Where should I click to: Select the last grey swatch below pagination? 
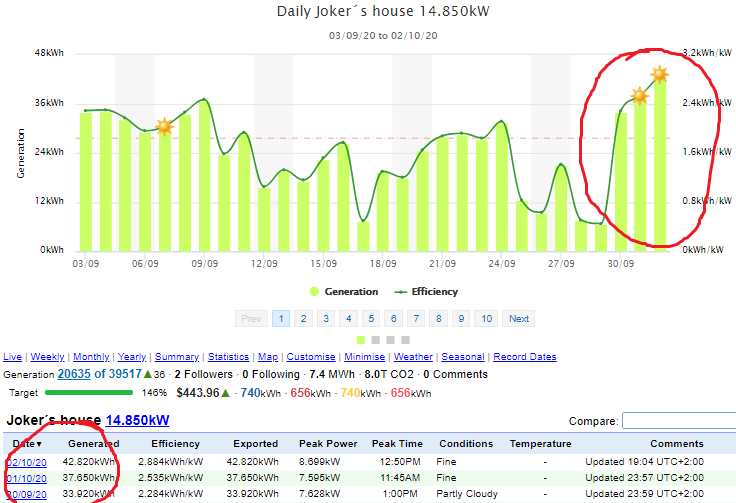coord(406,340)
